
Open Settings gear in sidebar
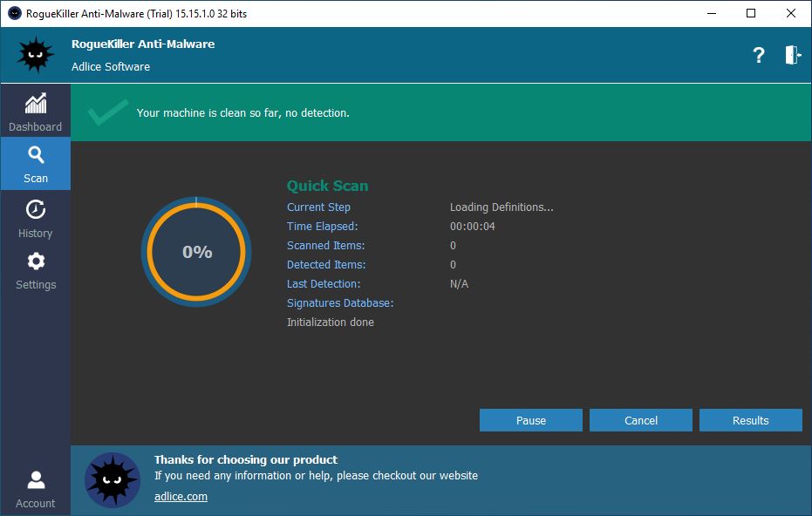pos(36,261)
